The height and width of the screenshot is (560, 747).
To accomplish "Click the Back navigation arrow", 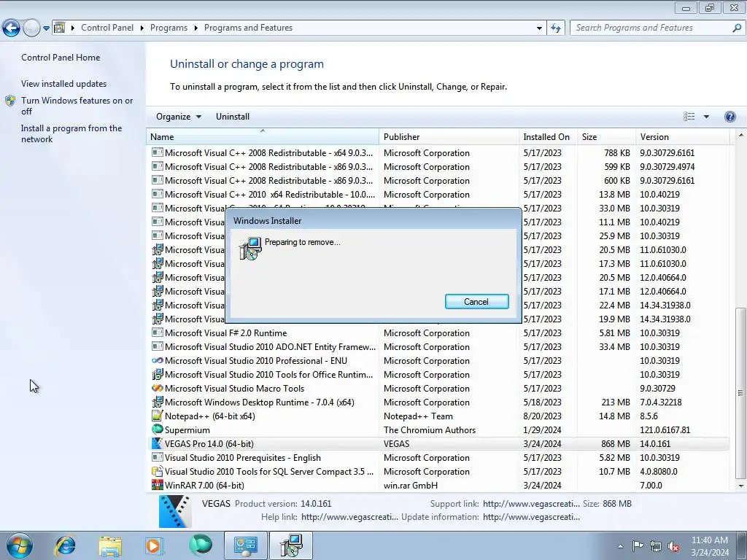I will [x=11, y=28].
